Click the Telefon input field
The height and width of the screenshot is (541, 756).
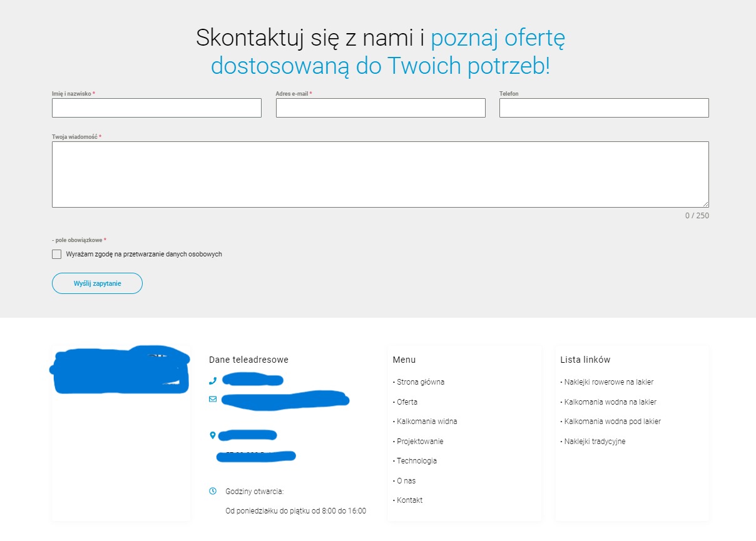tap(603, 108)
